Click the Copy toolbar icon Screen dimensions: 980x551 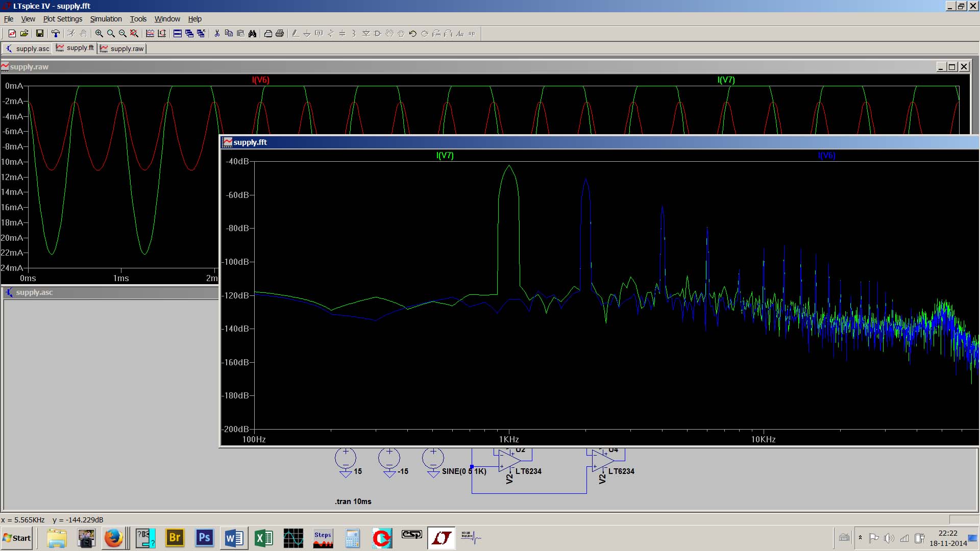(229, 34)
